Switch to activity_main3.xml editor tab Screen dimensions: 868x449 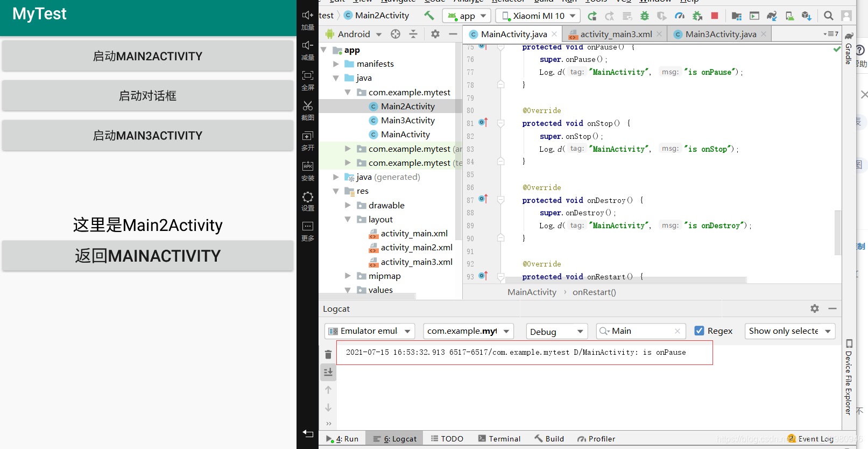click(615, 34)
